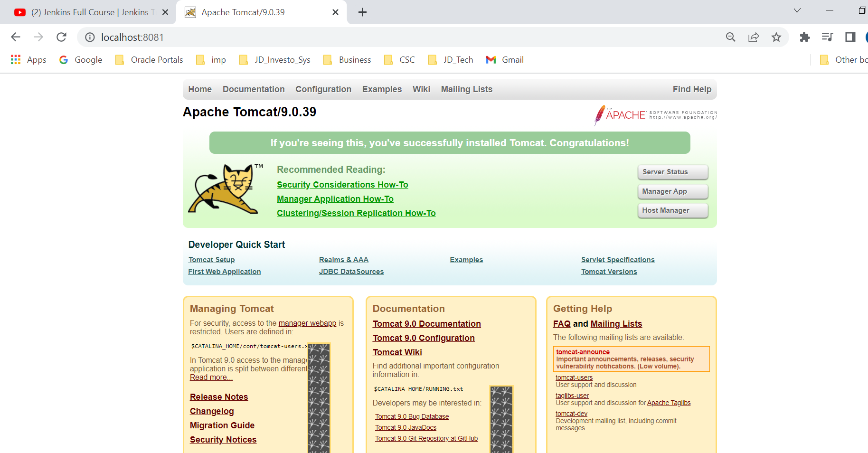Click the Server Status button
Screen dimensions: 868x453
673,172
